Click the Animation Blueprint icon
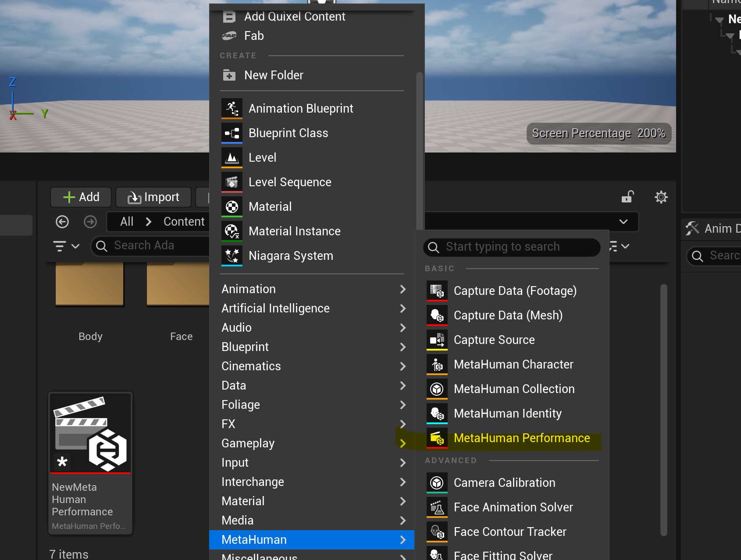This screenshot has height=560, width=741. pos(232,108)
